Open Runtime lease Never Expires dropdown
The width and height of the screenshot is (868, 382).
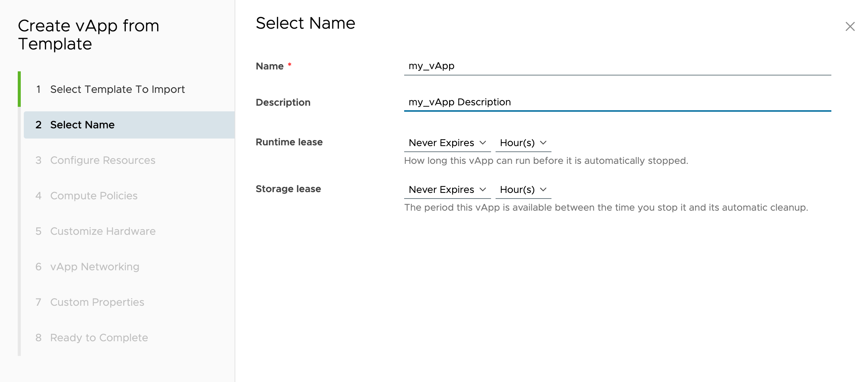pyautogui.click(x=447, y=143)
